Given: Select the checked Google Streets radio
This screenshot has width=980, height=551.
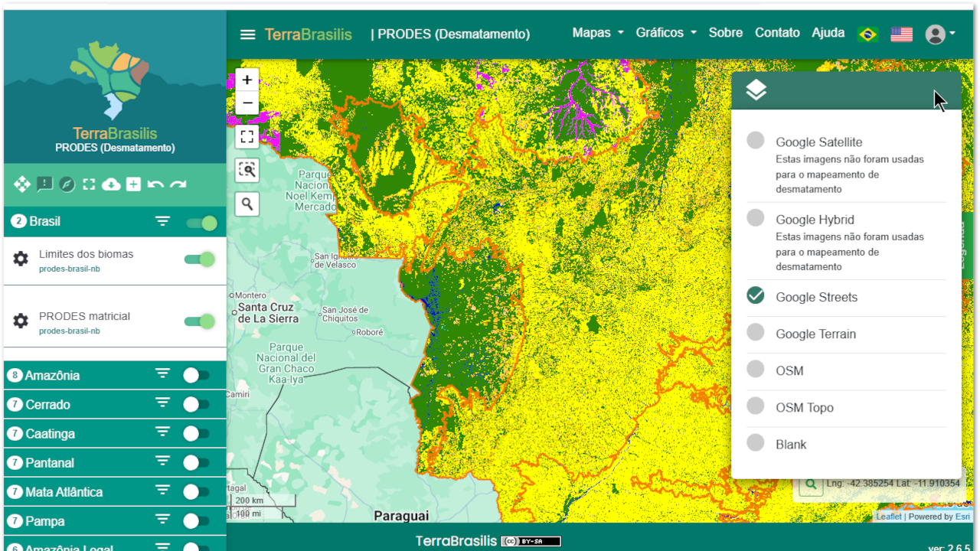Looking at the screenshot, I should coord(756,295).
